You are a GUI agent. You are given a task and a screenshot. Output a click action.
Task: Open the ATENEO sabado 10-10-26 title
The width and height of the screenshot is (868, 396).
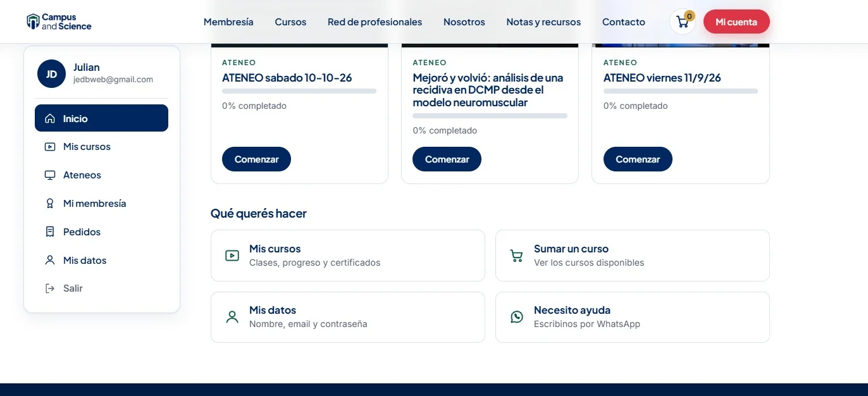(x=287, y=78)
